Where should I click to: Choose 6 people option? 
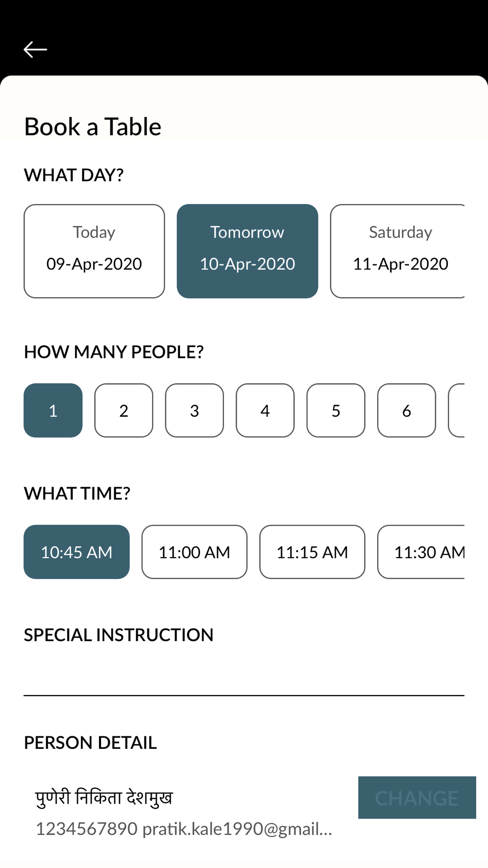click(407, 410)
